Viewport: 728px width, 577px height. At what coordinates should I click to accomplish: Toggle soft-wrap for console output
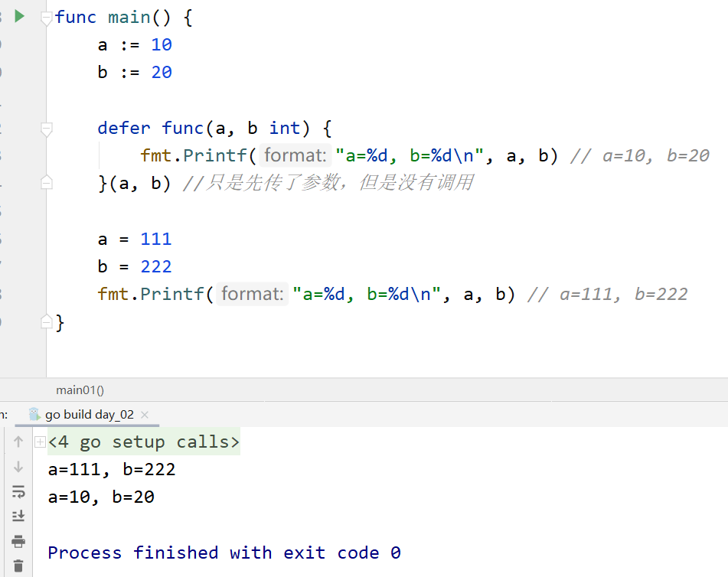point(18,491)
